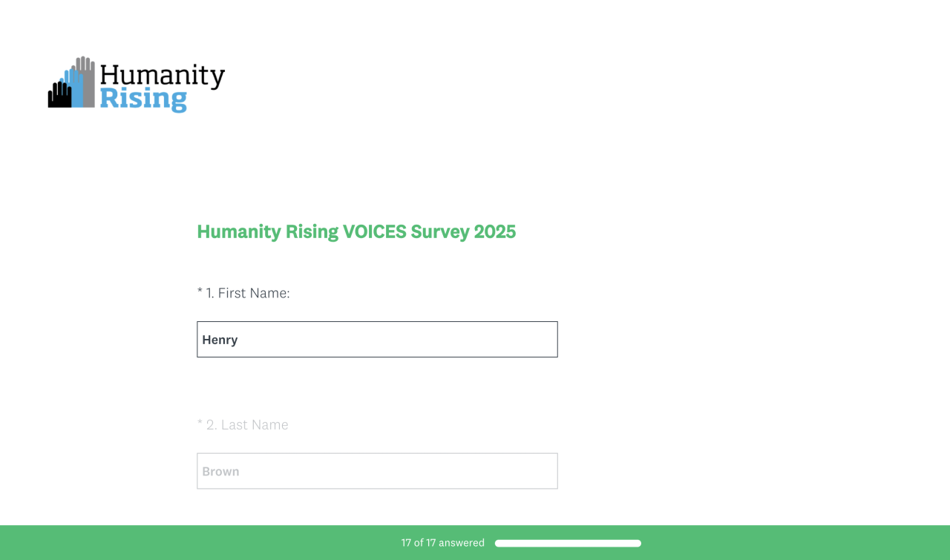Click the "Henry" text in the field

(220, 340)
